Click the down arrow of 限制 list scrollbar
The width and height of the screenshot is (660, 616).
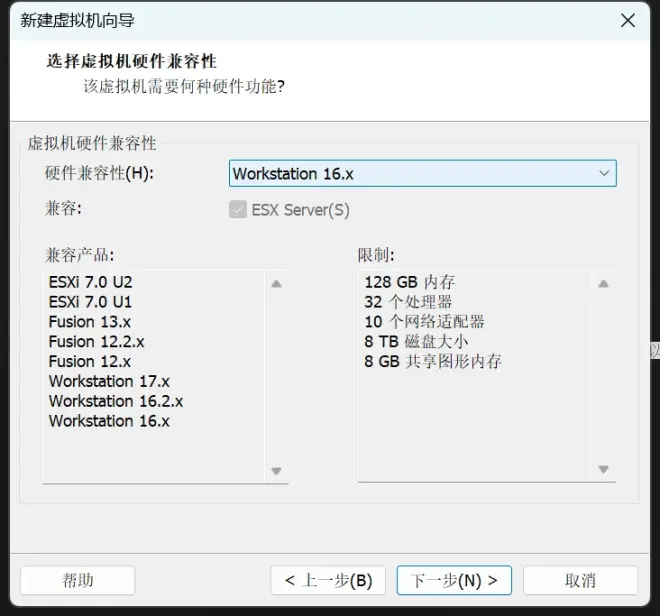[603, 469]
